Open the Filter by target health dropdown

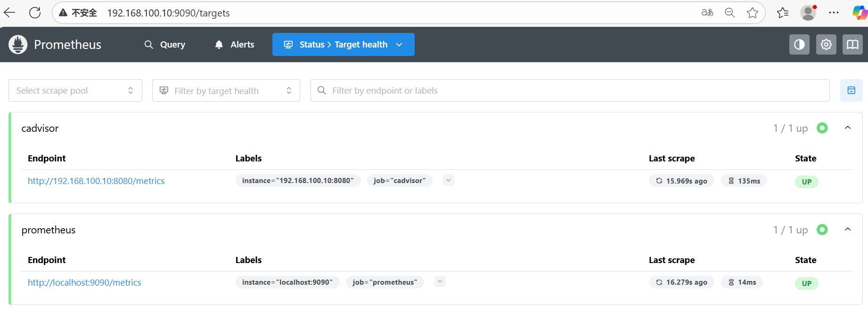click(x=226, y=90)
